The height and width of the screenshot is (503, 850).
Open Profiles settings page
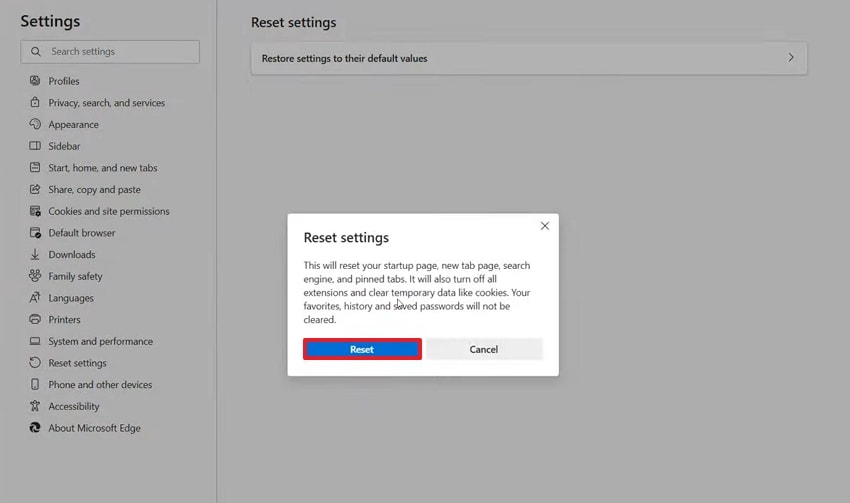tap(64, 81)
